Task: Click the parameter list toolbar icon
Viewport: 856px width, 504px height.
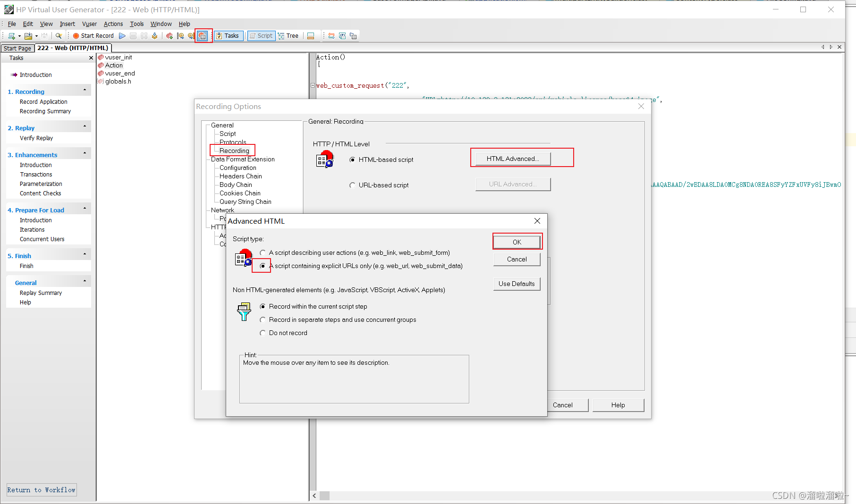Action: (342, 36)
